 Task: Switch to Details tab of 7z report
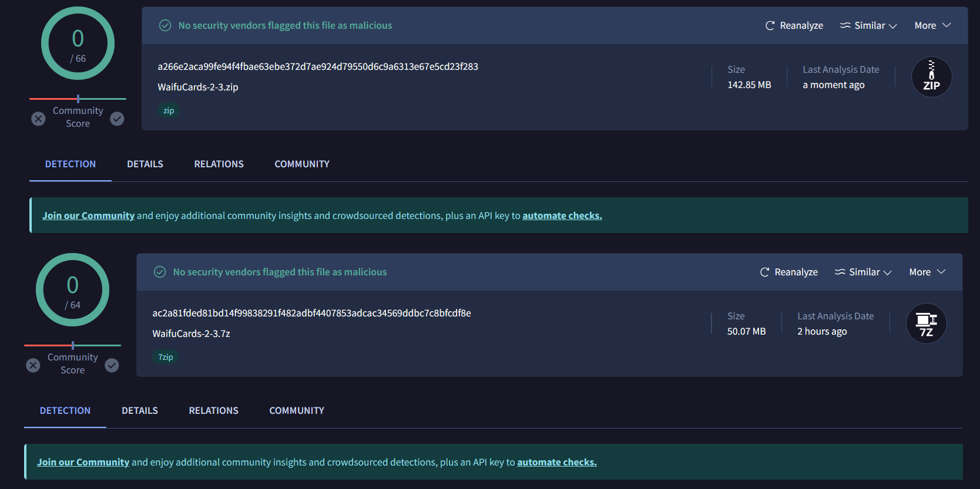tap(140, 410)
